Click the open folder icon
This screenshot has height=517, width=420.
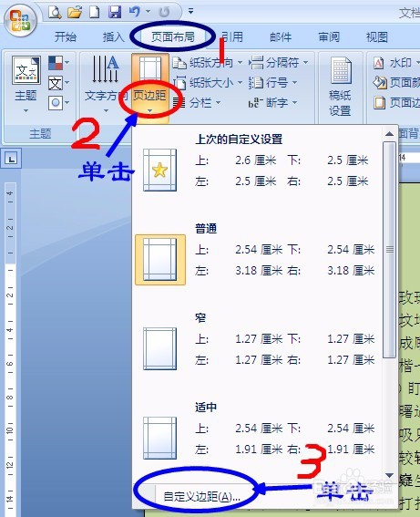coord(75,12)
